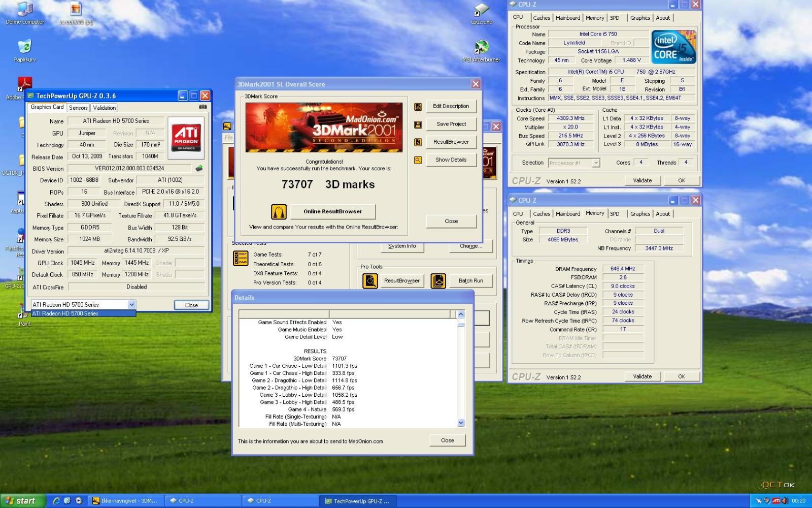The image size is (812, 508).
Task: Click the DRAM Frequency 646.4 MHz field
Action: (x=623, y=269)
